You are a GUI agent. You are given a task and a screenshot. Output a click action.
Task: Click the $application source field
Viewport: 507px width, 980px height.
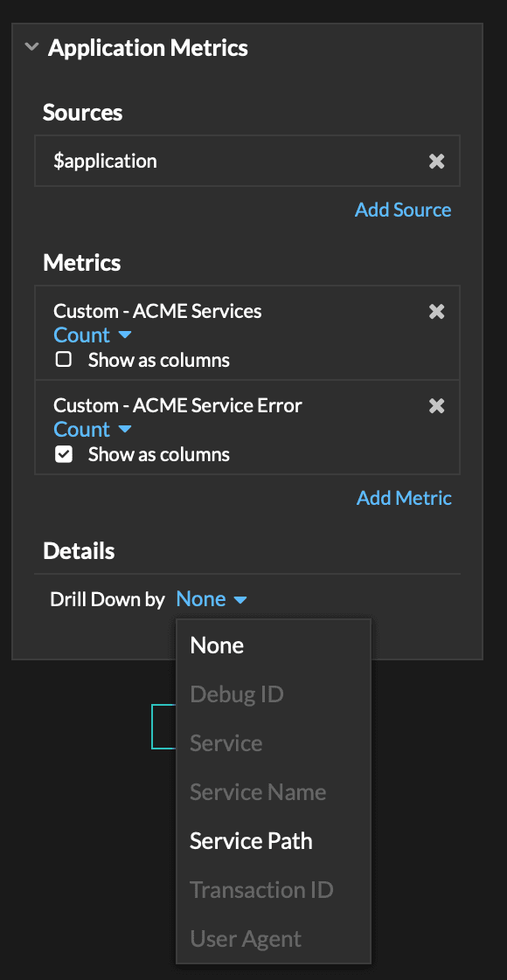247,161
